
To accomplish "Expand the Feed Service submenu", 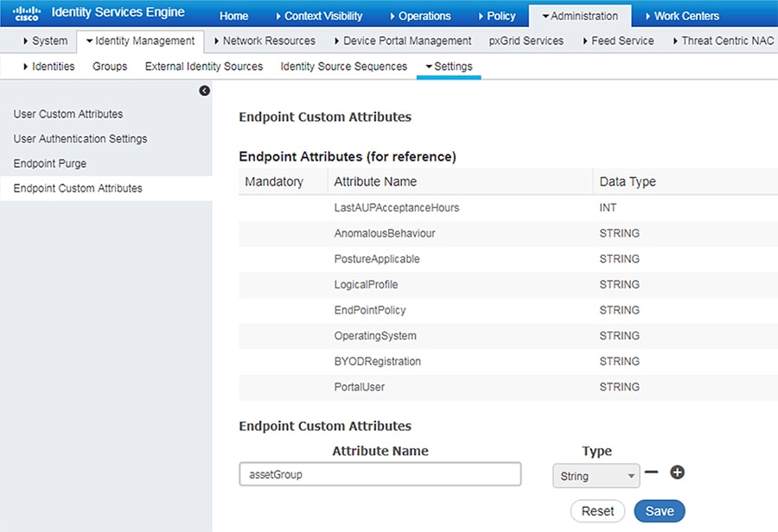I will 618,41.
